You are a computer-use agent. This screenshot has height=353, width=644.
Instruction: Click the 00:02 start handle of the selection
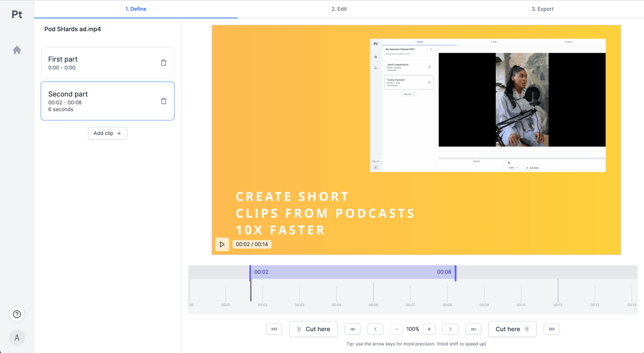250,273
